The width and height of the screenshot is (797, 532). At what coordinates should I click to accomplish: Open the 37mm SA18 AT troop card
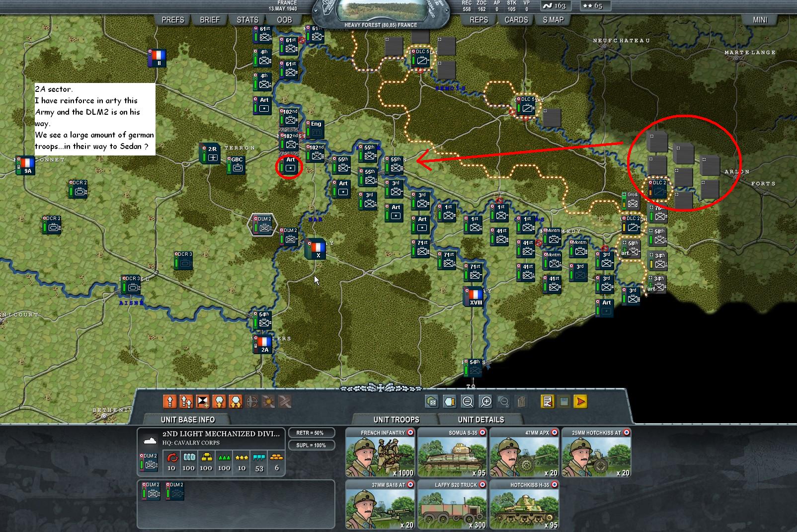coord(381,505)
